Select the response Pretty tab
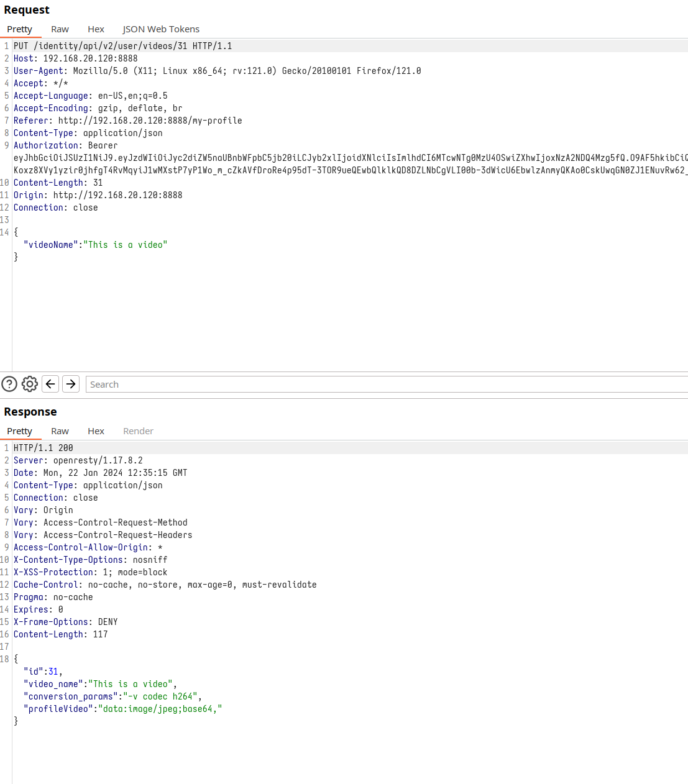The width and height of the screenshot is (688, 784). tap(20, 431)
